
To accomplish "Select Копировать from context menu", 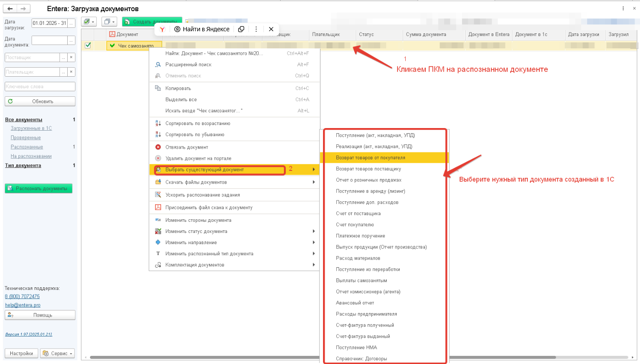I will pyautogui.click(x=234, y=88).
